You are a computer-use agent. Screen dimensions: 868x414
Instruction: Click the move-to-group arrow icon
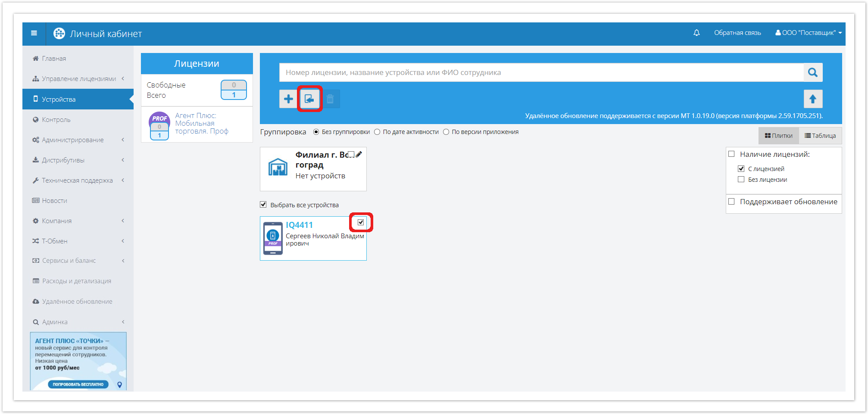pyautogui.click(x=309, y=99)
